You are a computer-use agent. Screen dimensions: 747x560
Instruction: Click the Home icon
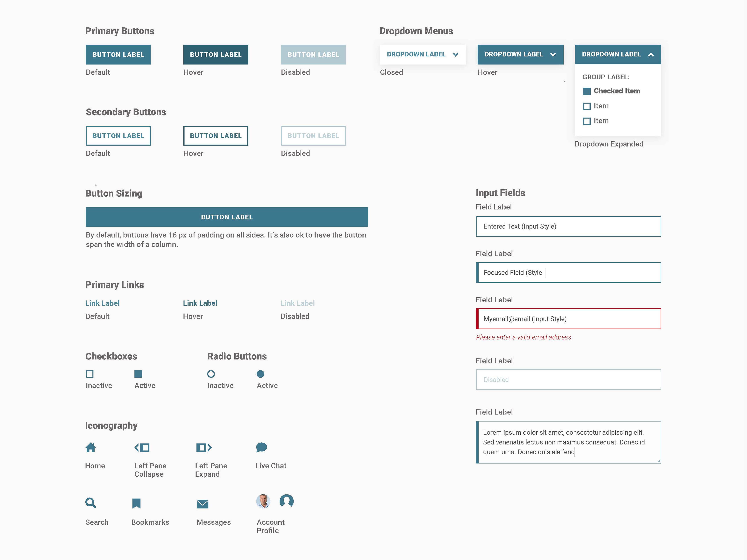[x=90, y=448]
